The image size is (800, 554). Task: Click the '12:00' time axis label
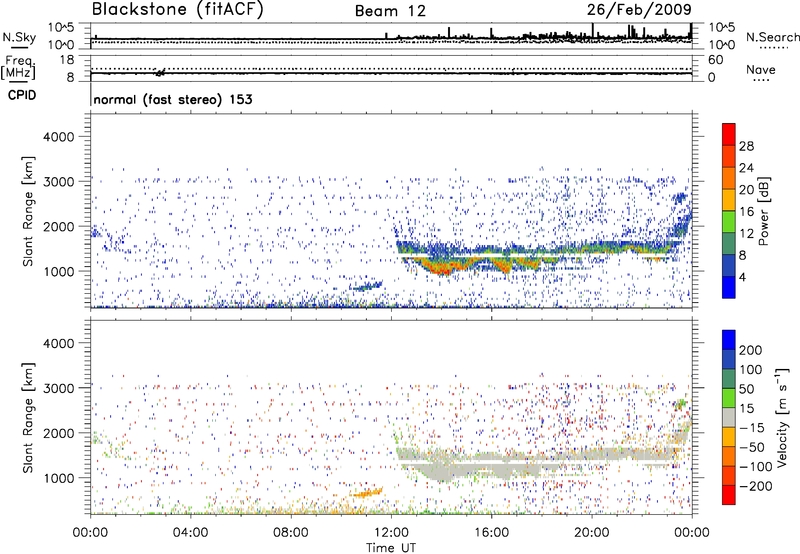click(x=391, y=533)
